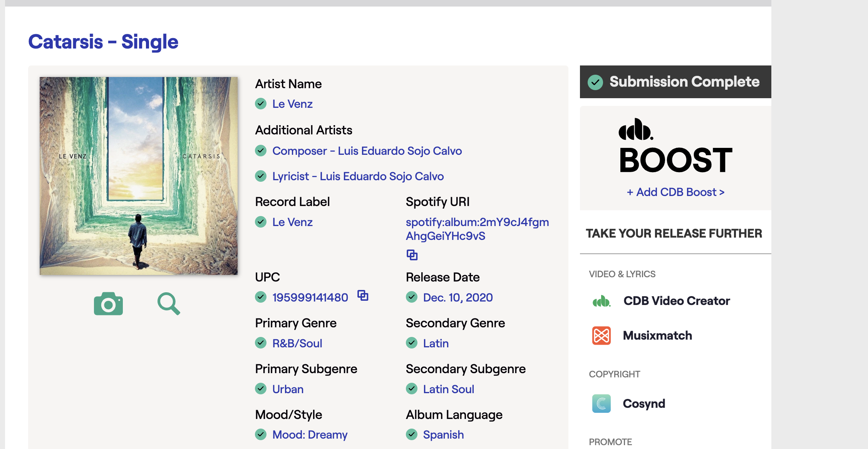Click the PROMOTE section label

610,442
